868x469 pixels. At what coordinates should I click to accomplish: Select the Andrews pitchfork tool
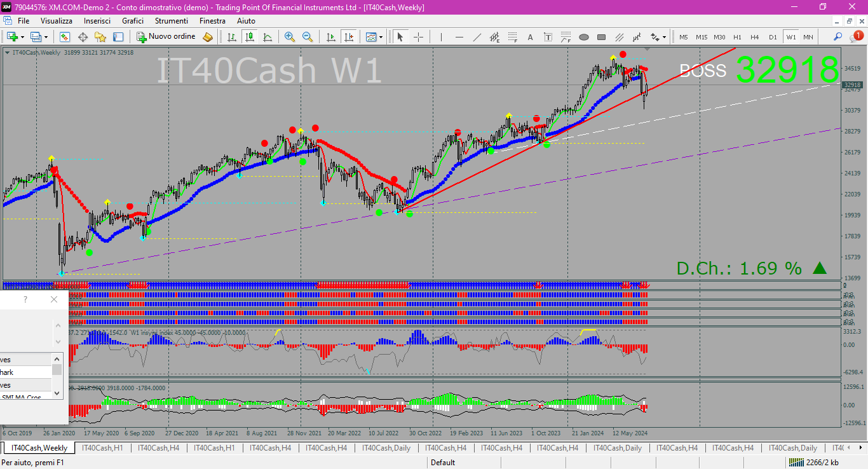pyautogui.click(x=637, y=37)
